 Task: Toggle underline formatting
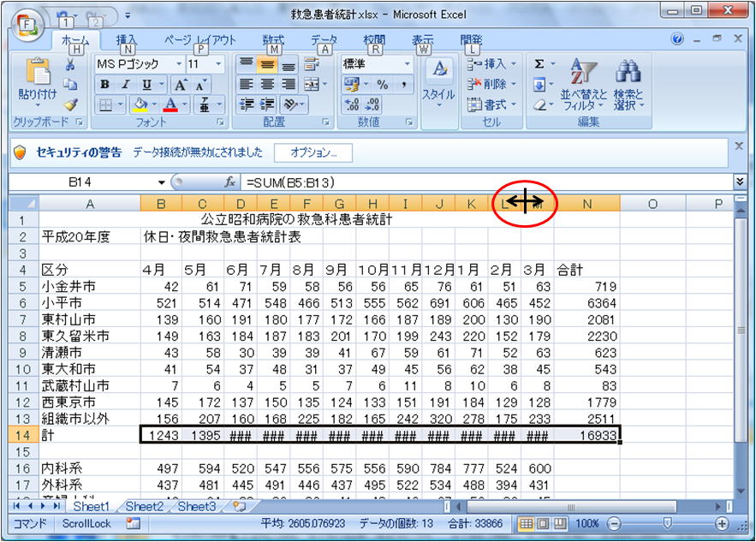[x=146, y=85]
